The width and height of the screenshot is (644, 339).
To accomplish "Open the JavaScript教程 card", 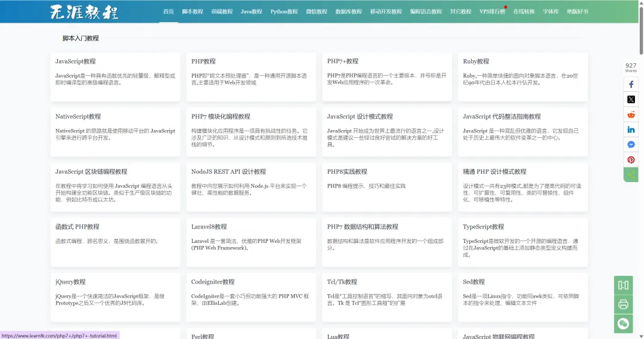I will [x=116, y=77].
